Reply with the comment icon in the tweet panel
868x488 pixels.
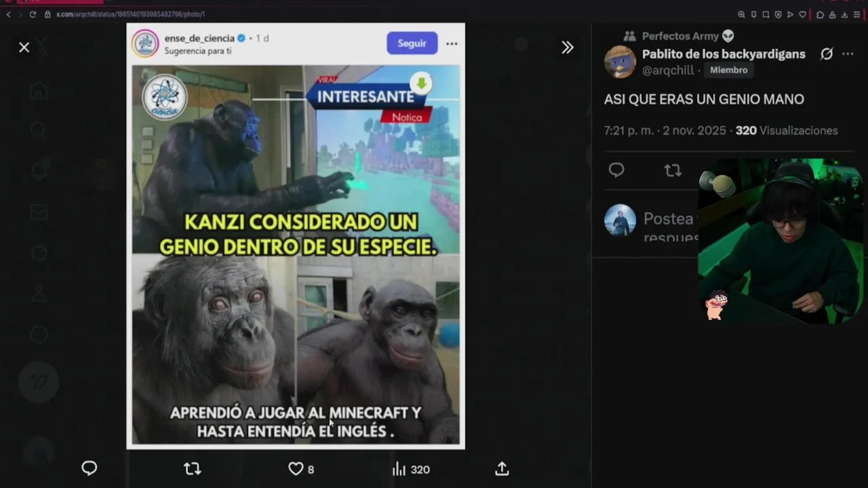click(616, 170)
